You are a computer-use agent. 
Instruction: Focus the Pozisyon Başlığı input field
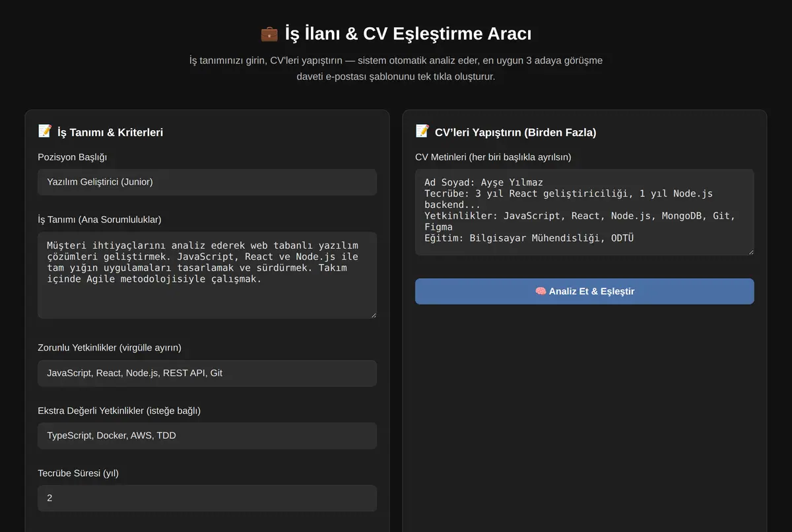(x=207, y=182)
